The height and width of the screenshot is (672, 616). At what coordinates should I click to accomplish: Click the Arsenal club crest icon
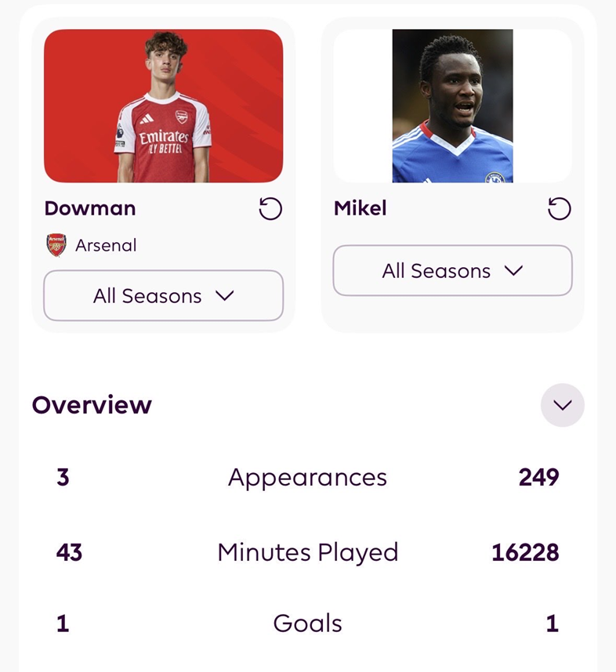click(x=56, y=245)
